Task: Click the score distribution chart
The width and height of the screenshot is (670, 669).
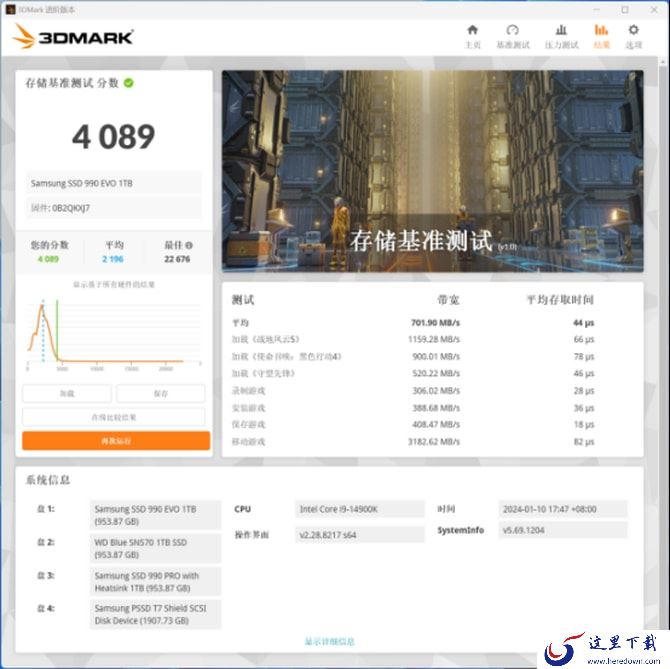Action: (114, 335)
